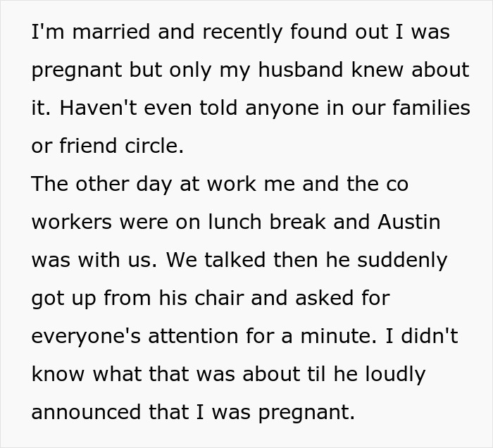Click the word "families" in the text
This screenshot has height=448, width=493.
tap(431, 108)
